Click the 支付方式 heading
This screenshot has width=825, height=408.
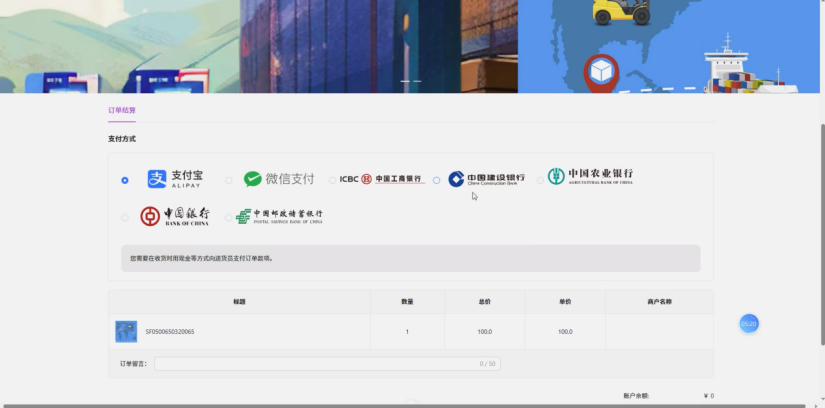pyautogui.click(x=122, y=139)
